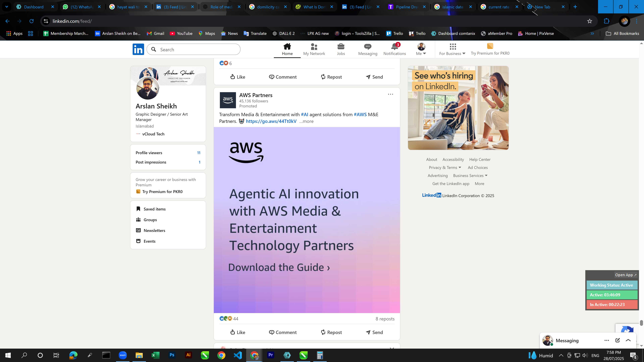The width and height of the screenshot is (644, 362).
Task: Open Groups from the sidebar
Action: 147,220
